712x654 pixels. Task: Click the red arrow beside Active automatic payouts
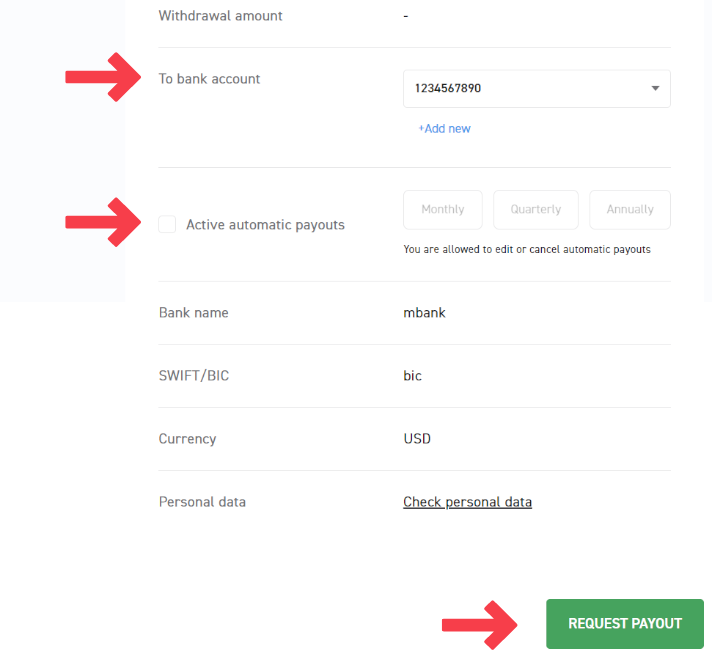(x=104, y=223)
